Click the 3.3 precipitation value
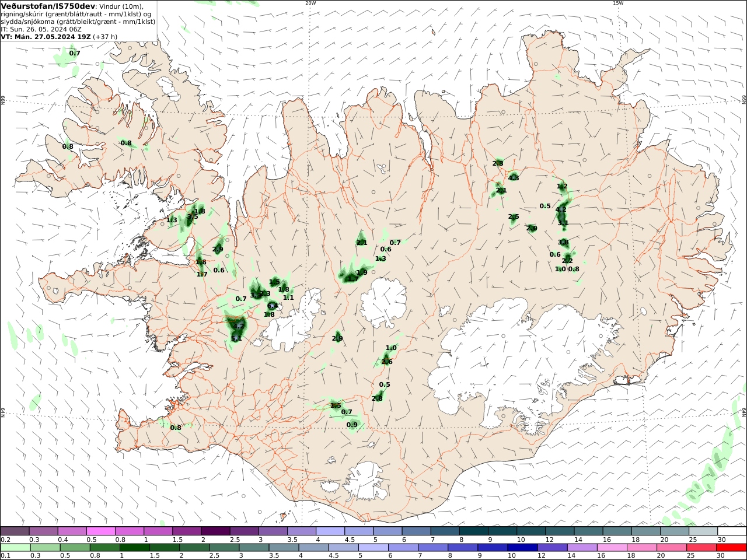 coord(256,295)
